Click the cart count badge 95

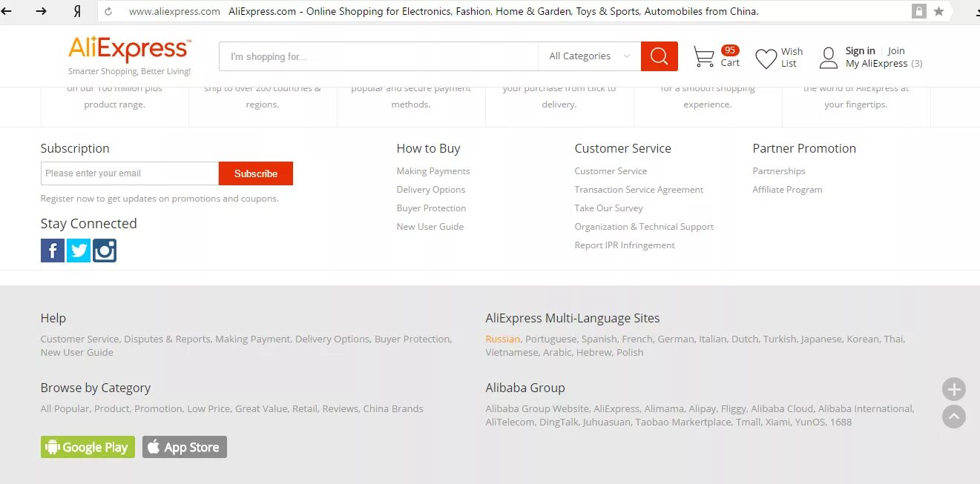pyautogui.click(x=730, y=50)
